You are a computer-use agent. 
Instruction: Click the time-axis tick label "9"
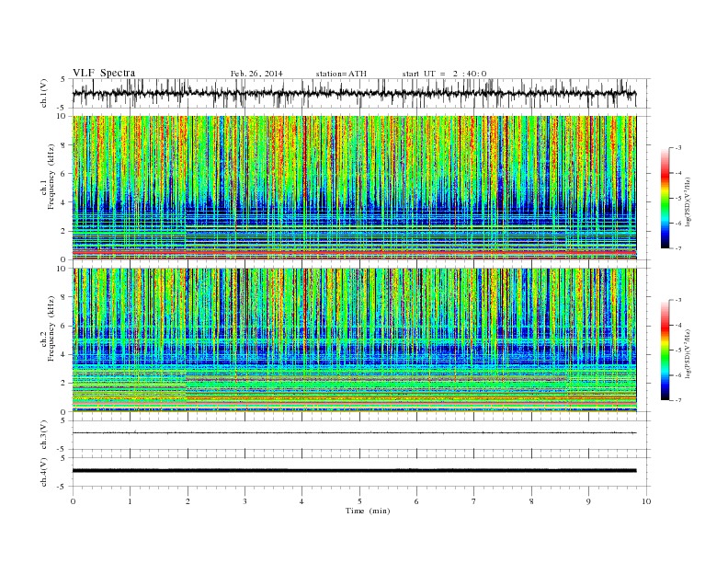588,501
